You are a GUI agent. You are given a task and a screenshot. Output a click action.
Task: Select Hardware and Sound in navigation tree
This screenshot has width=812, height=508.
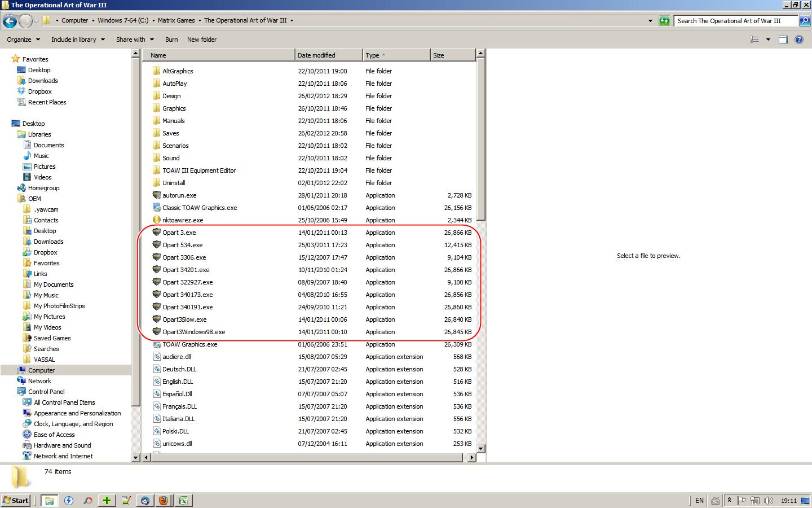(x=62, y=445)
